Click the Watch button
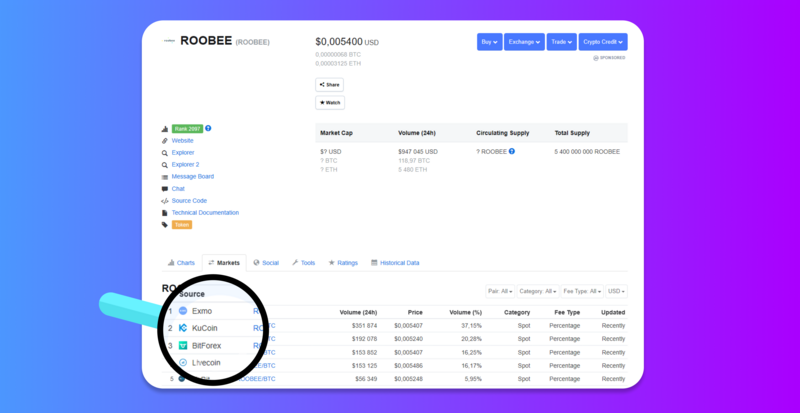 (x=330, y=103)
